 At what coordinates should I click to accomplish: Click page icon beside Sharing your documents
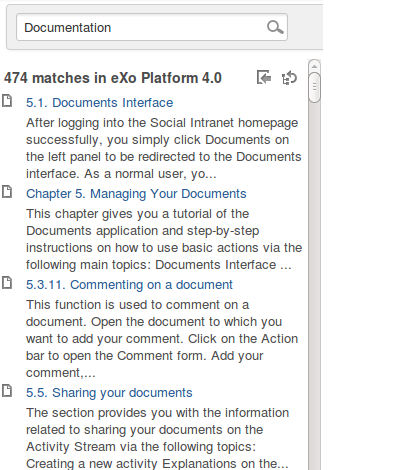point(7,391)
